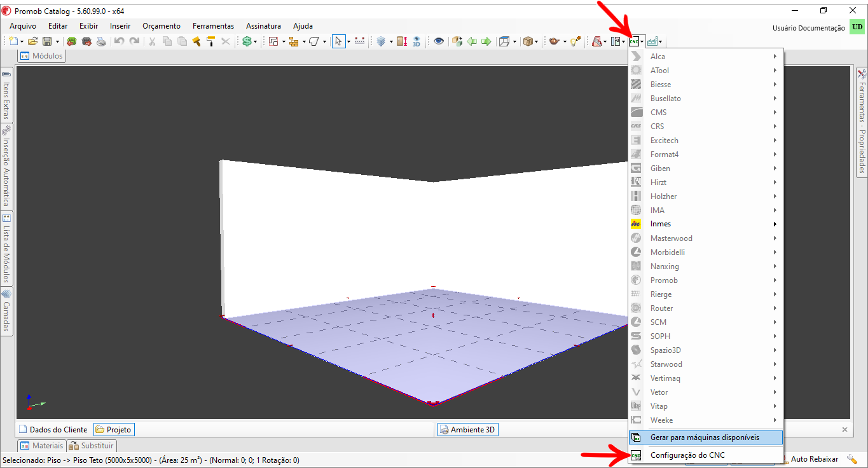Open the Promob machine submenu

coord(705,280)
